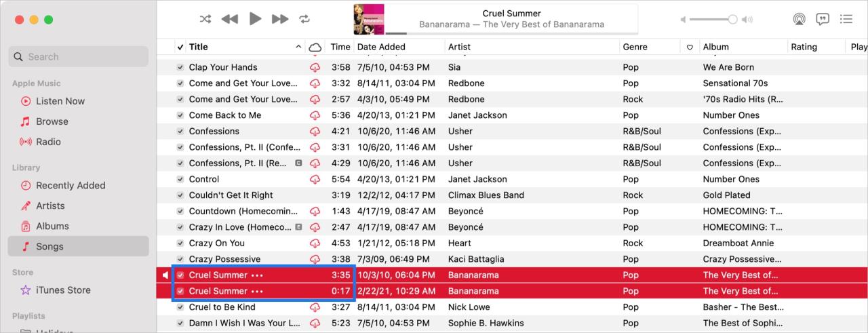Click the checkmark column header

pyautogui.click(x=180, y=47)
